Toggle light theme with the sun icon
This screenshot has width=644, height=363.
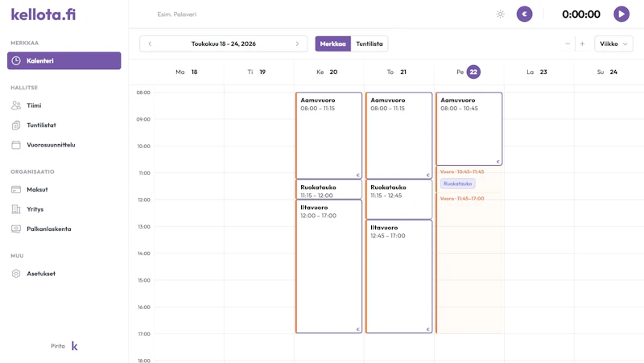point(500,14)
